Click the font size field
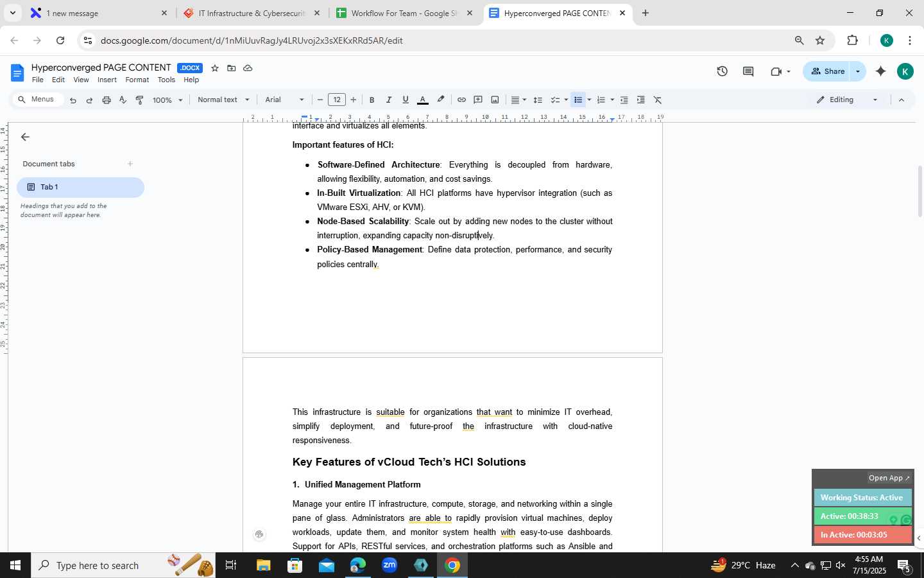This screenshot has height=578, width=924. [x=337, y=100]
